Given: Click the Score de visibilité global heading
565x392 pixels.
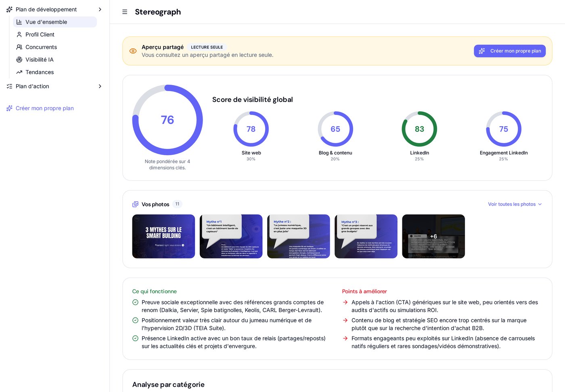Looking at the screenshot, I should [253, 100].
